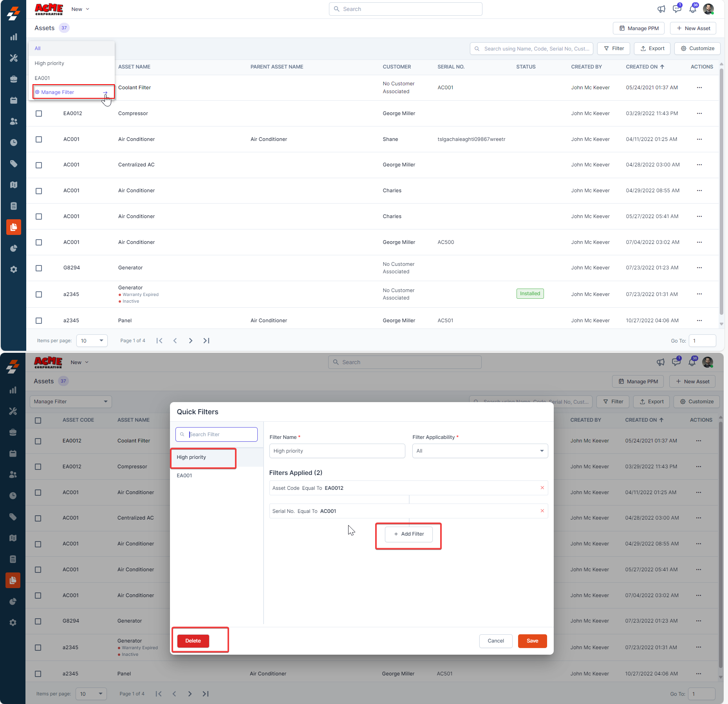The image size is (728, 704).
Task: Open the bar chart dashboard icon in upper screenshot sidebar
Action: (14, 37)
